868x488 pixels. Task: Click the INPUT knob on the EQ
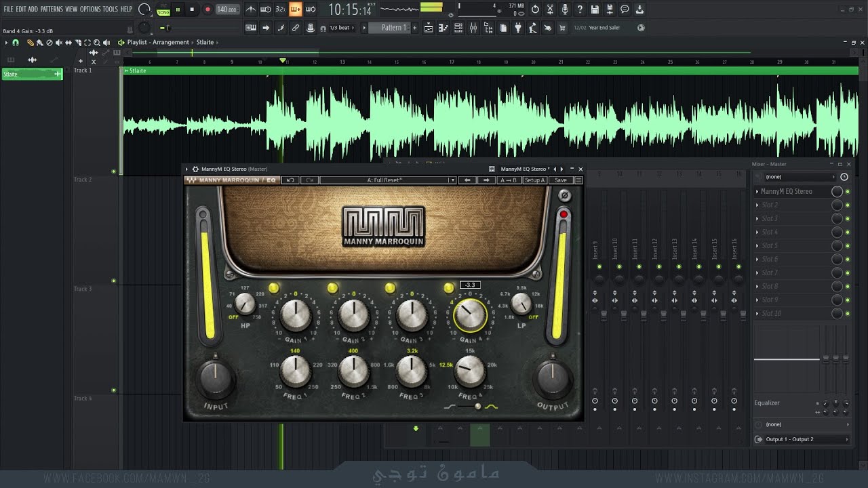click(x=216, y=378)
